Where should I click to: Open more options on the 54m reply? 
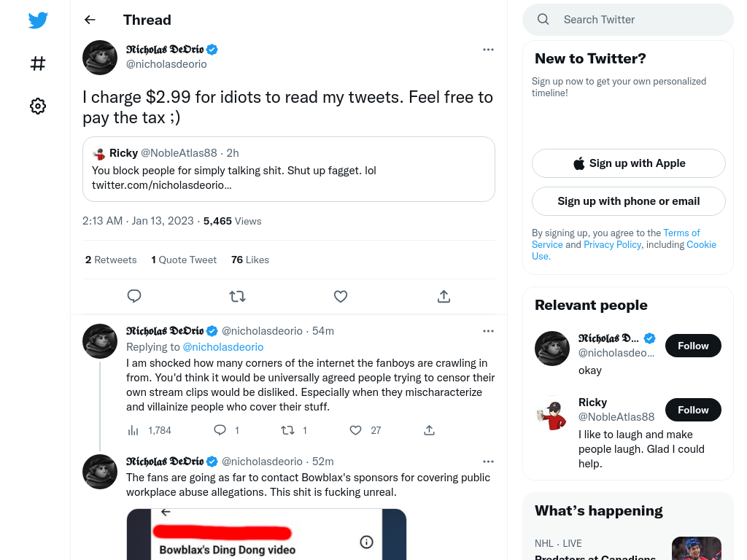click(488, 331)
